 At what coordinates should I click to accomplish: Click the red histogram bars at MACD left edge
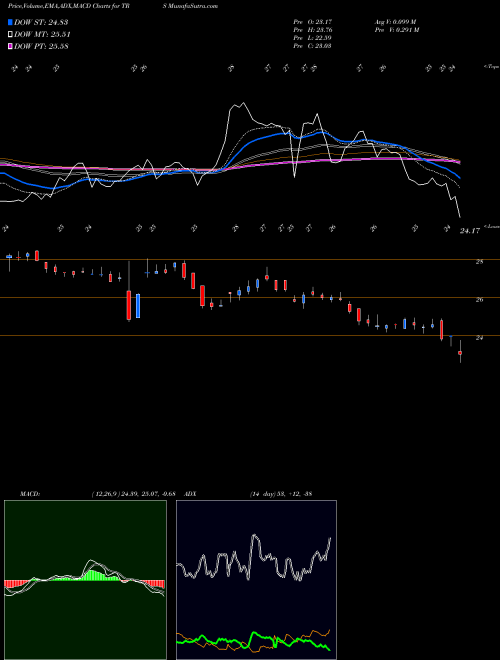coord(16,584)
